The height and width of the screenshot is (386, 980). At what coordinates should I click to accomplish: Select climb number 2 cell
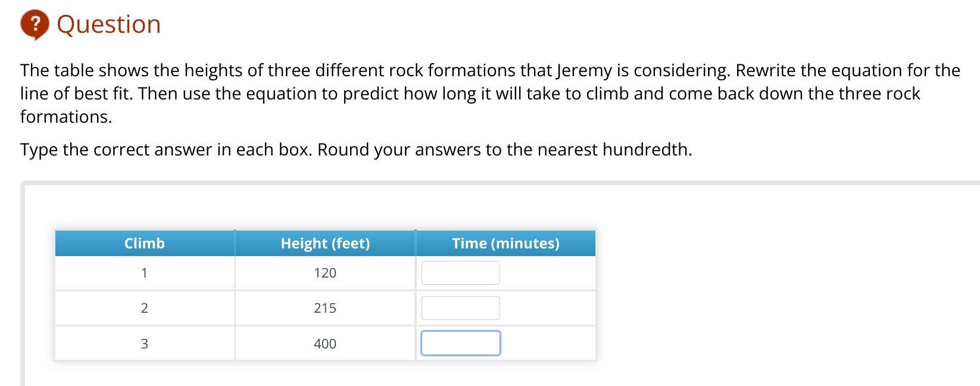pyautogui.click(x=145, y=308)
